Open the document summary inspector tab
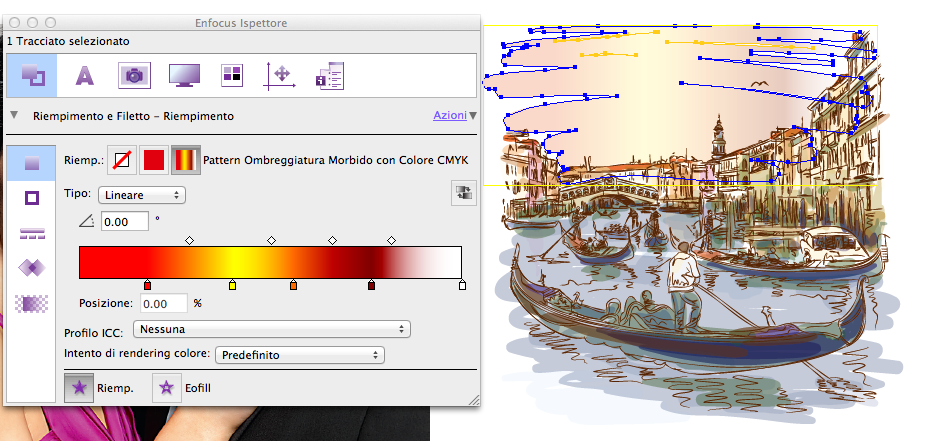Screen dimensions: 930x441 [x=329, y=74]
